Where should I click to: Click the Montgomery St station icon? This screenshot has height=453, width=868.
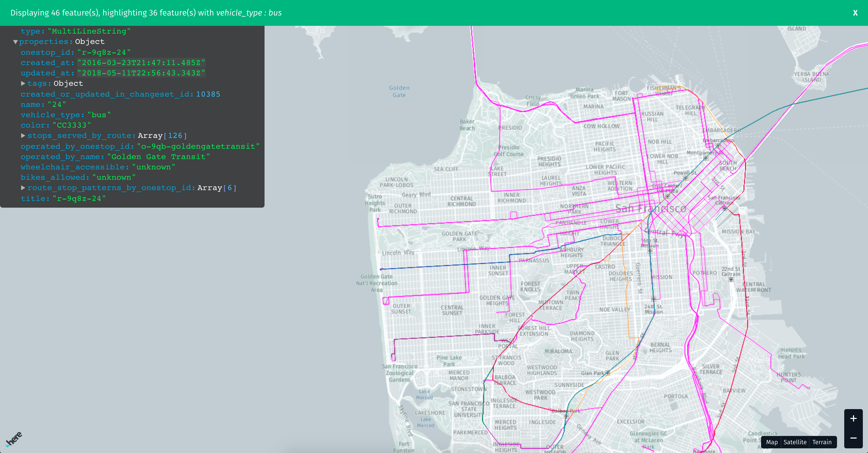click(x=706, y=158)
